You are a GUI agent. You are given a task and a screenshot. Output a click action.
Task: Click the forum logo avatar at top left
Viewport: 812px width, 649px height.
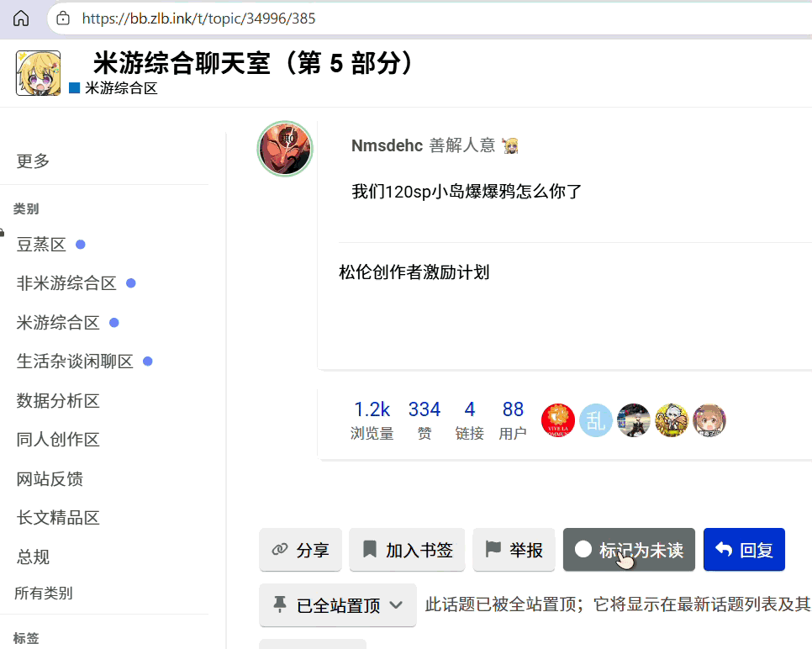(x=38, y=73)
